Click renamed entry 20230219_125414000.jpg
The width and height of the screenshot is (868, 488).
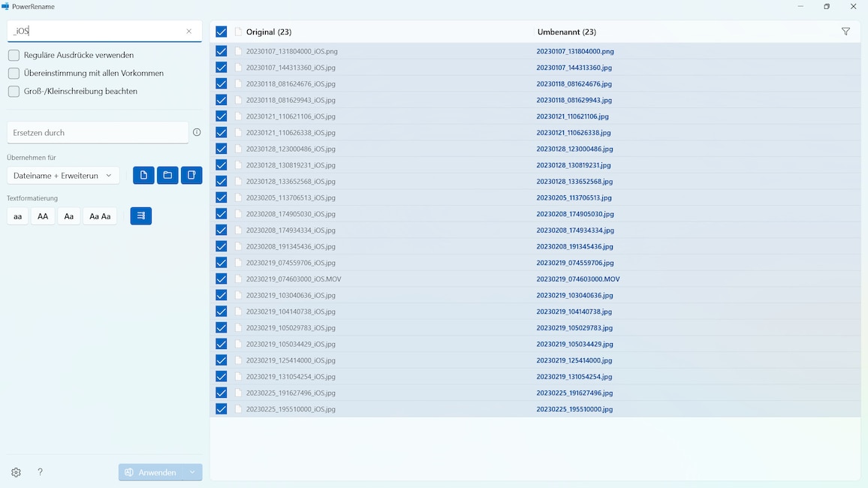574,360
